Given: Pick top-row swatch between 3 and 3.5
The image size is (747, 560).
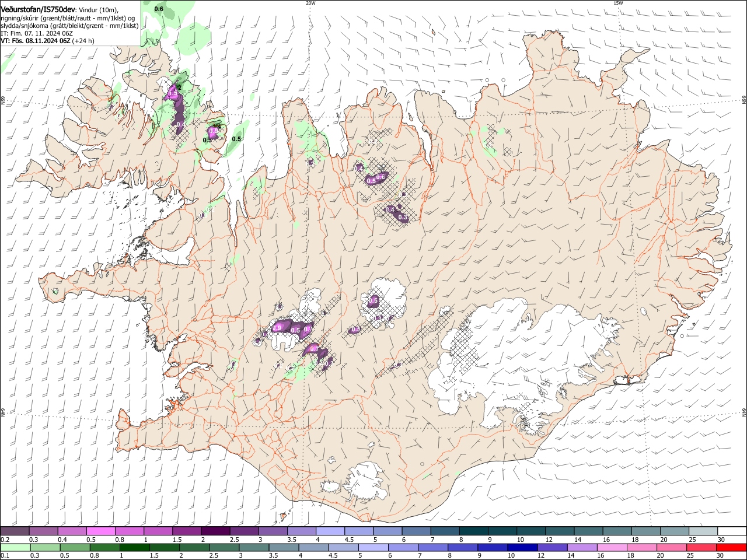Looking at the screenshot, I should tap(272, 531).
